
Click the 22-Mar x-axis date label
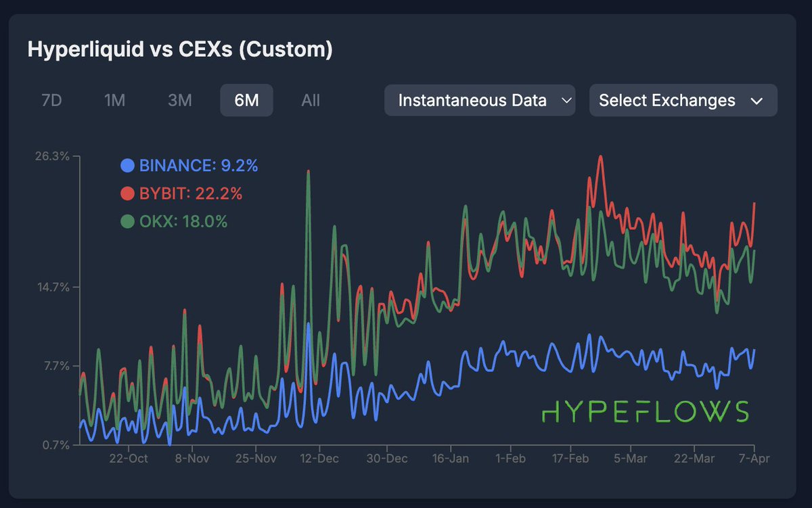(x=695, y=458)
